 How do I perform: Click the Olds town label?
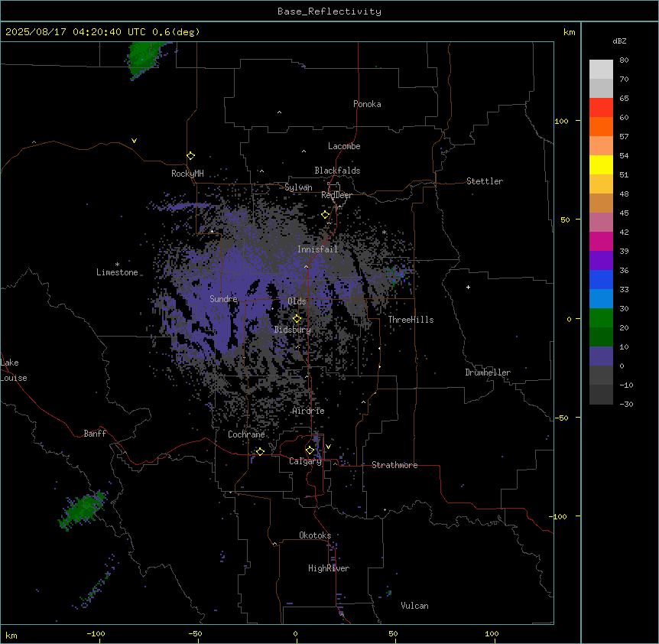297,301
